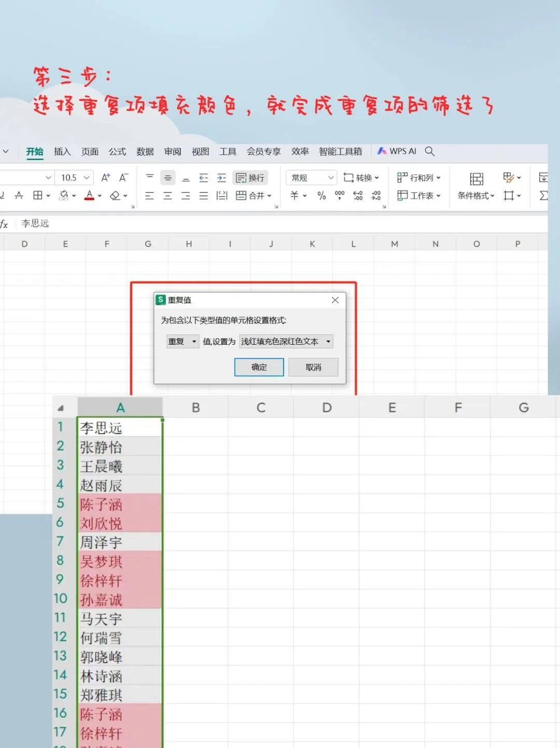The height and width of the screenshot is (748, 560).
Task: Apply the currency ¥ format
Action: click(x=295, y=195)
